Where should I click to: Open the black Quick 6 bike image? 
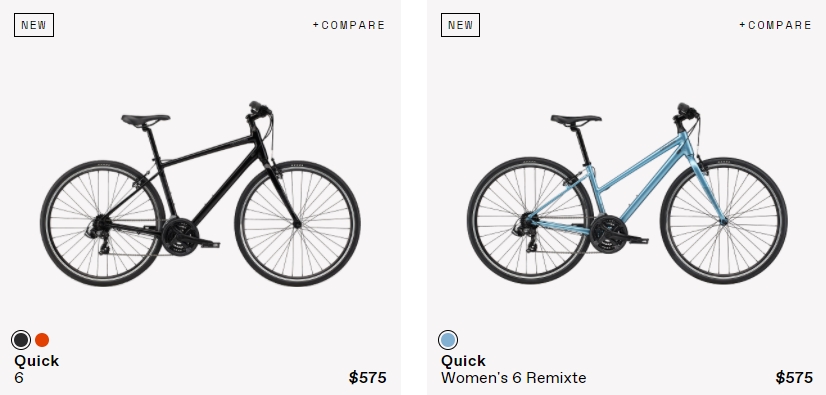click(200, 194)
